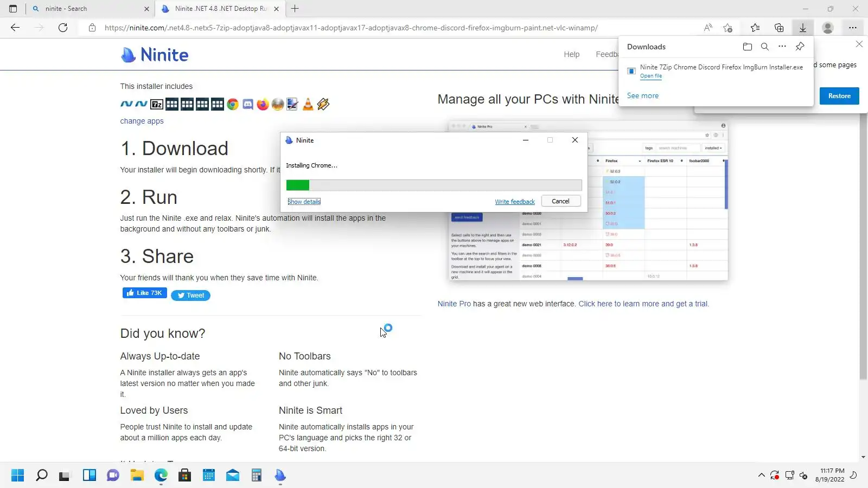Go back to previous page
Screen dimensions: 868x488
[15, 28]
